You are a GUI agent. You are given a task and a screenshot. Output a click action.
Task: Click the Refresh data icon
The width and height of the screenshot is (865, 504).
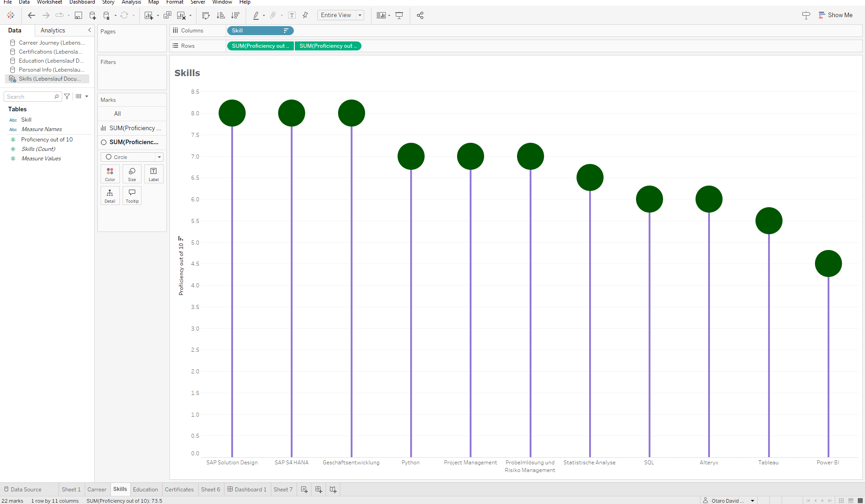click(124, 15)
